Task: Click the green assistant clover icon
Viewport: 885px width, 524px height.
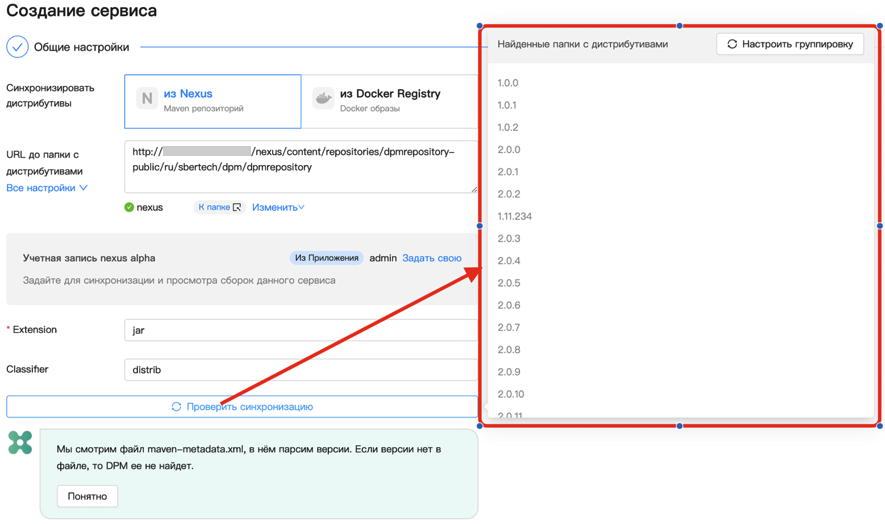Action: coord(20,442)
